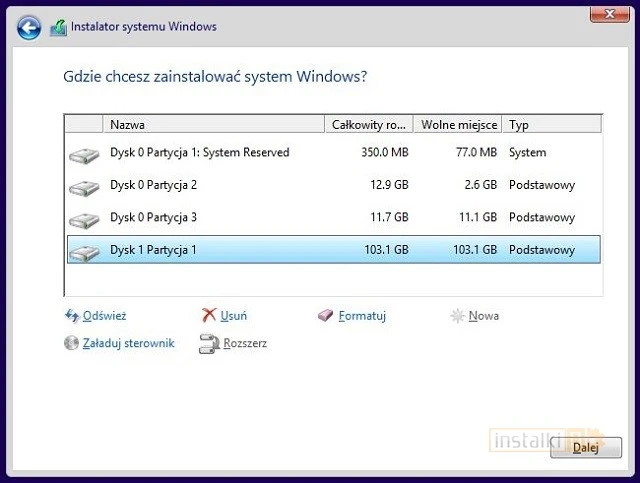Format partition using Formatuj link
This screenshot has height=483, width=640.
[x=362, y=316]
